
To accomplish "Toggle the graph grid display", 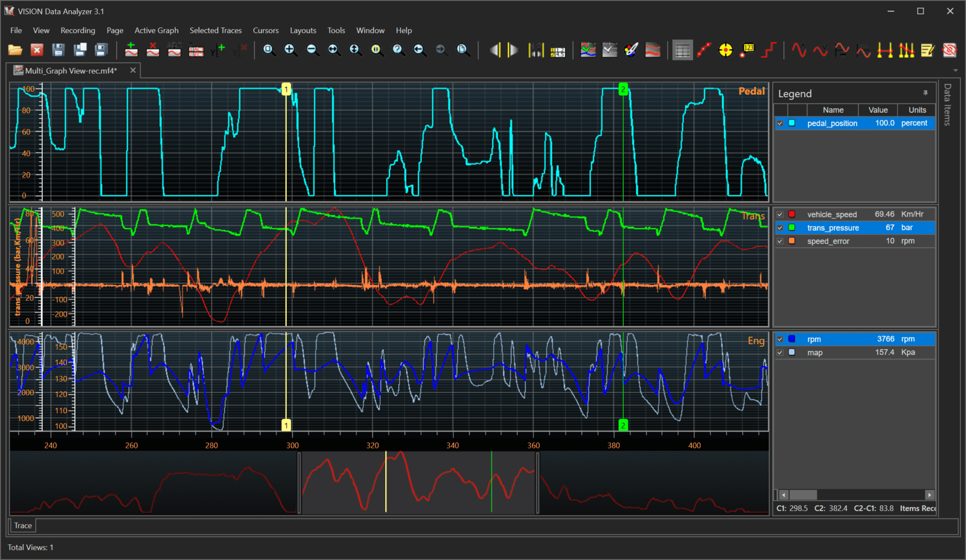I will tap(682, 50).
